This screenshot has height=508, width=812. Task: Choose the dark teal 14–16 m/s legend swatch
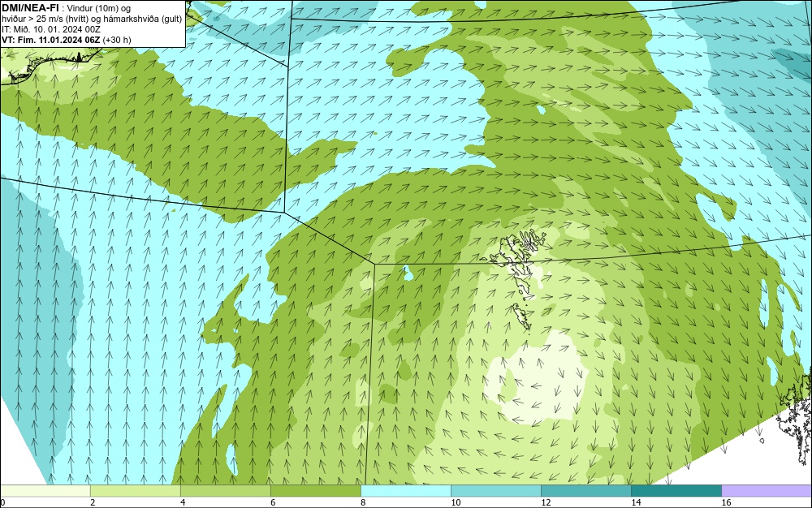click(676, 491)
